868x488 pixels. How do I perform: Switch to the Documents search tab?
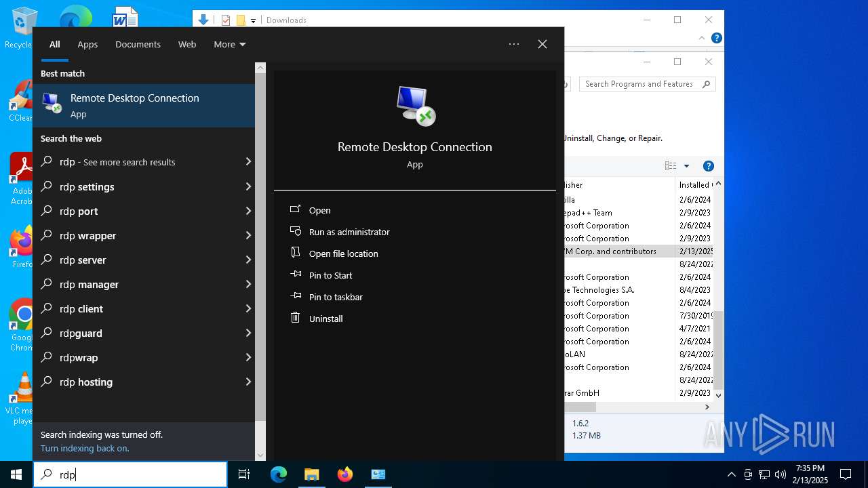click(x=138, y=44)
